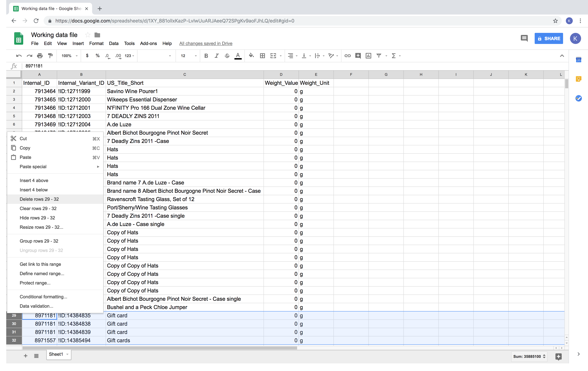Click the Filter icon in toolbar

coord(378,56)
